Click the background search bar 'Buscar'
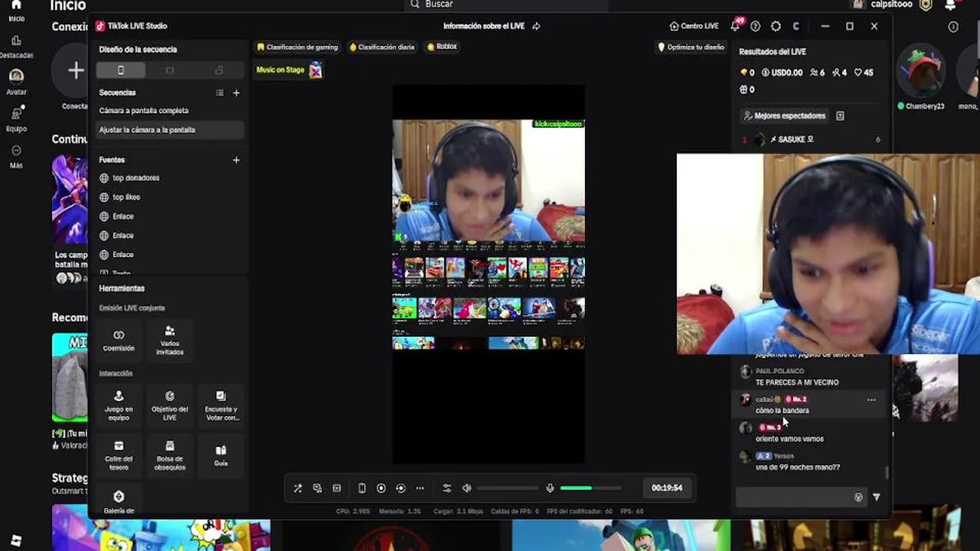Viewport: 980px width, 551px height. coord(507,5)
